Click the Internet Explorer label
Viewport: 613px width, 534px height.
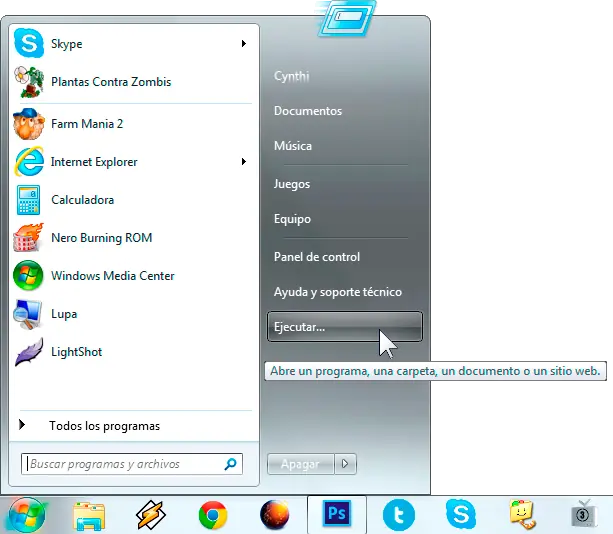tap(94, 162)
